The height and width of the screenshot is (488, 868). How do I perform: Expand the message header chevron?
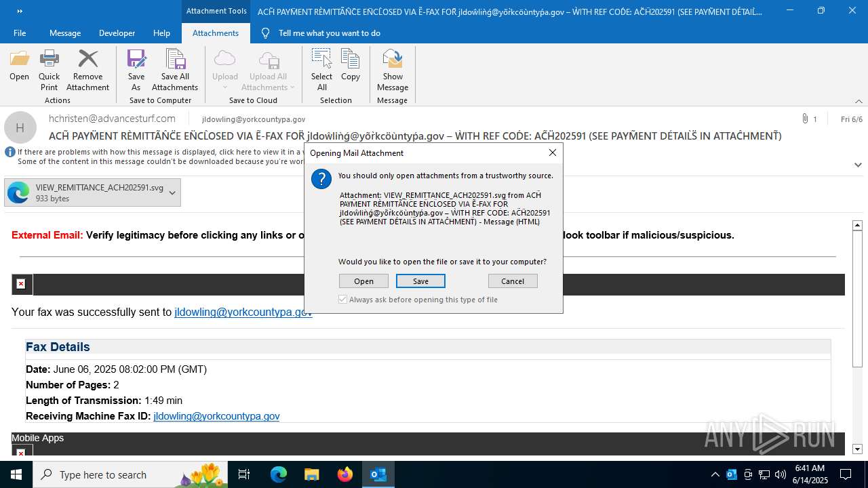858,165
